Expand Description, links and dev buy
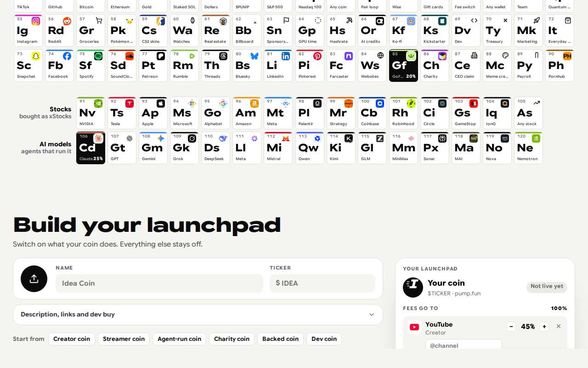 [198, 315]
